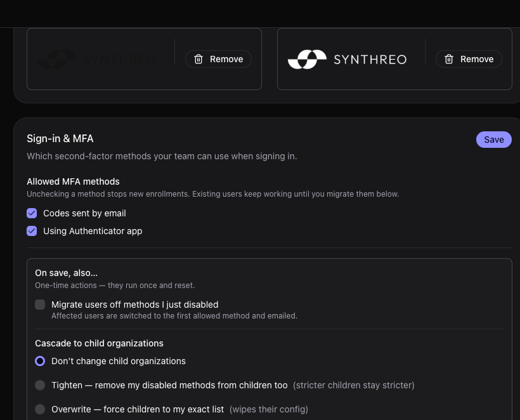Click 'Unchecking a method stops new enrollments' text
Image resolution: width=520 pixels, height=420 pixels.
tap(212, 194)
